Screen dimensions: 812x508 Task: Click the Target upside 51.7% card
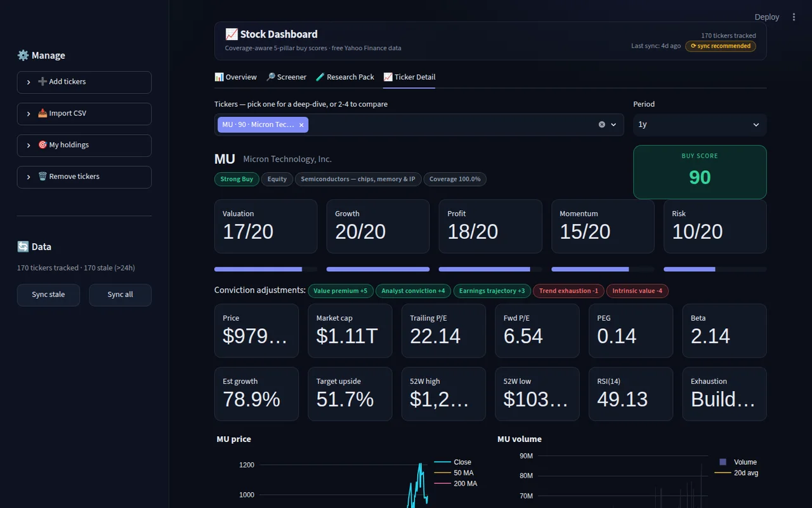(350, 394)
